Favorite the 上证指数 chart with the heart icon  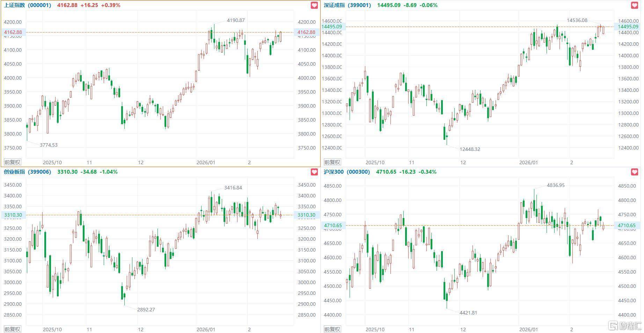[314, 6]
